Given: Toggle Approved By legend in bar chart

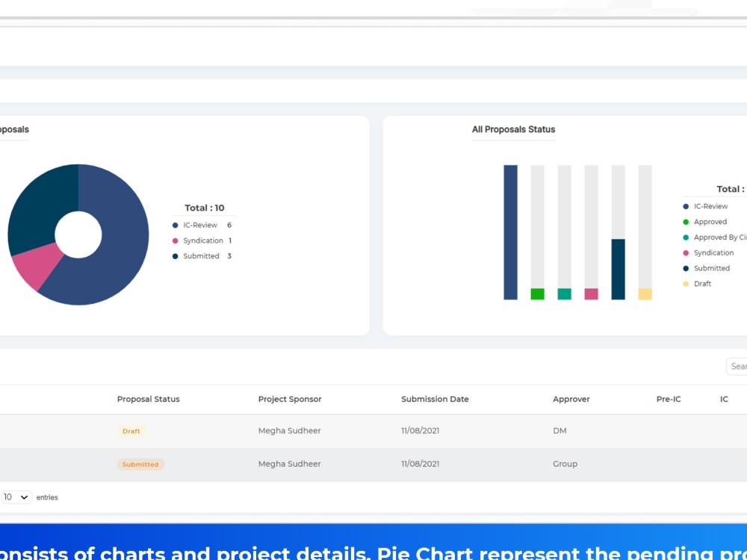Looking at the screenshot, I should pos(715,237).
